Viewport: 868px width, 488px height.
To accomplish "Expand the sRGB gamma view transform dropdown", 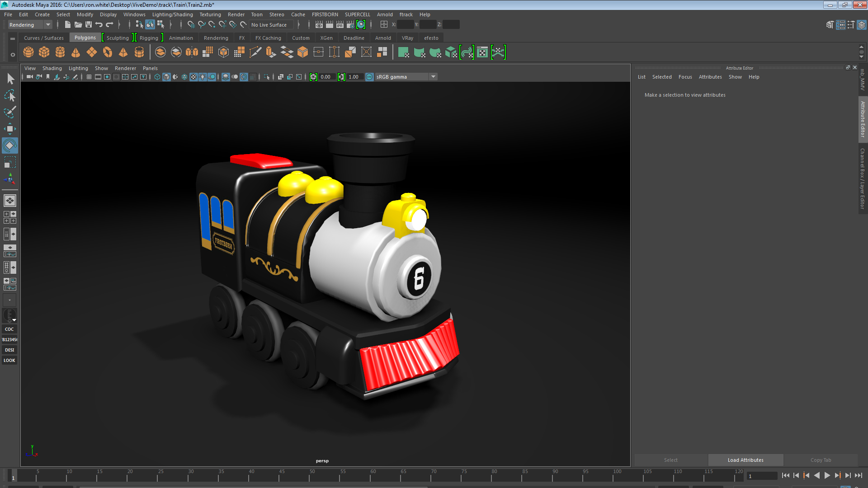I will (x=433, y=77).
